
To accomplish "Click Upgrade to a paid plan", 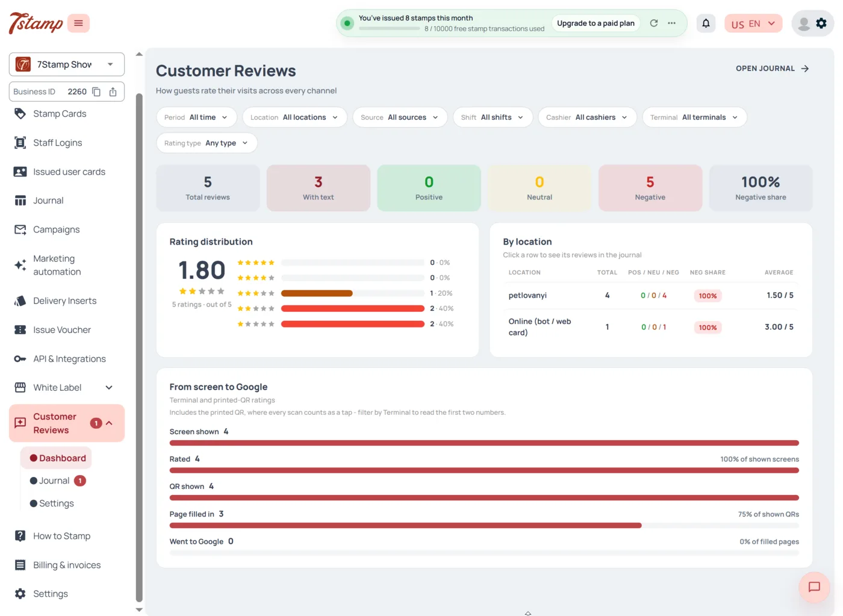I will [596, 23].
